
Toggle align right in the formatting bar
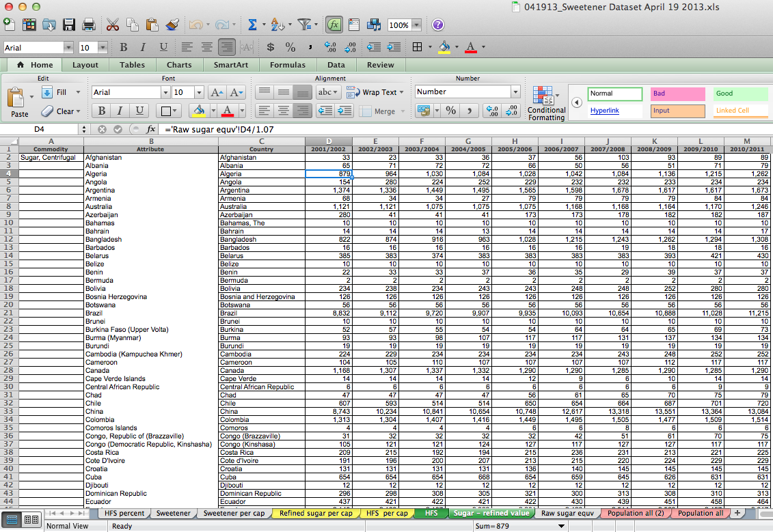point(227,47)
